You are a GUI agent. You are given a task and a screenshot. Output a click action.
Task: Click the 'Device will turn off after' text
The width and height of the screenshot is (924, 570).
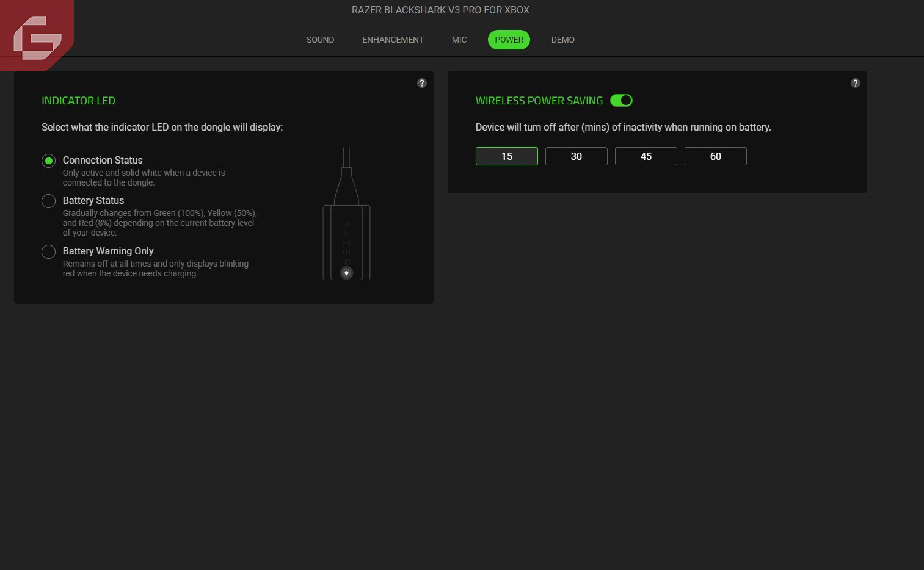(624, 127)
